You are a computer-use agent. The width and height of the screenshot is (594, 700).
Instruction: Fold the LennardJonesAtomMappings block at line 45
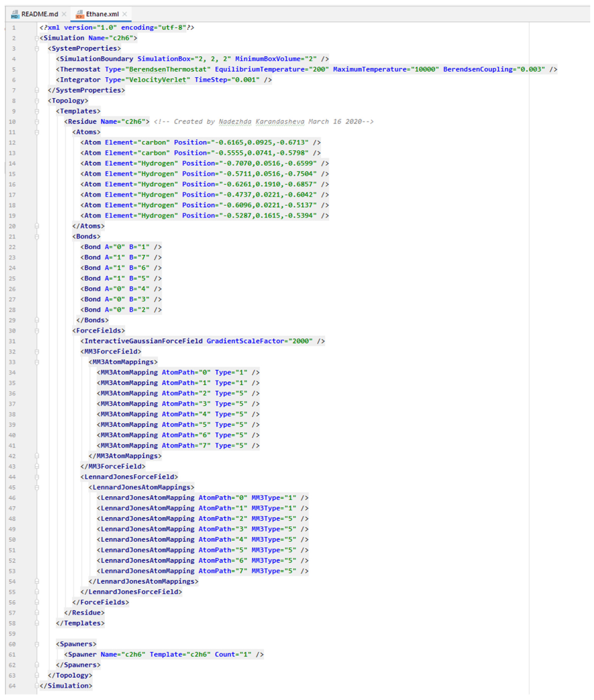tap(37, 487)
